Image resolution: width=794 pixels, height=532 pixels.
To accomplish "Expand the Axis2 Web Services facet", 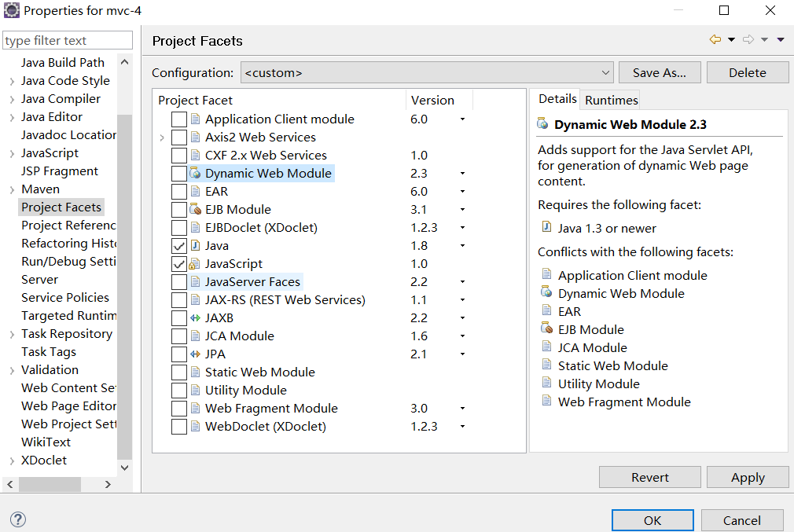I will click(x=162, y=138).
